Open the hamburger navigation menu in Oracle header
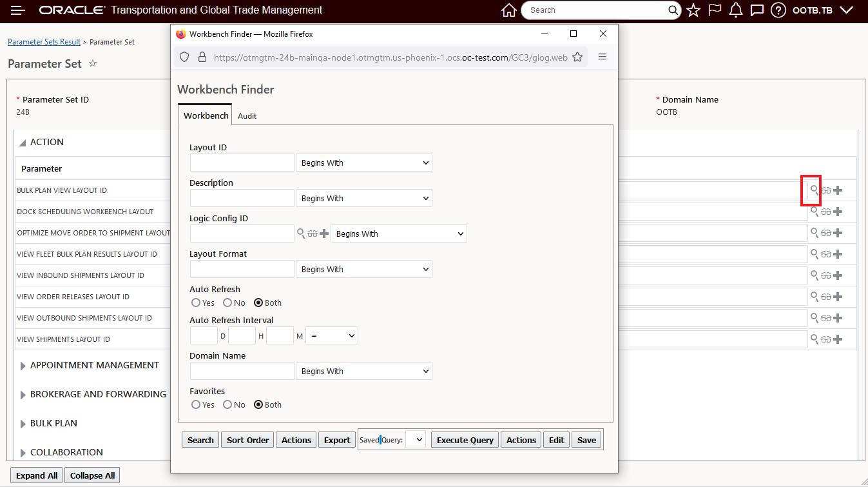Viewport: 868px width, 487px height. [x=18, y=10]
